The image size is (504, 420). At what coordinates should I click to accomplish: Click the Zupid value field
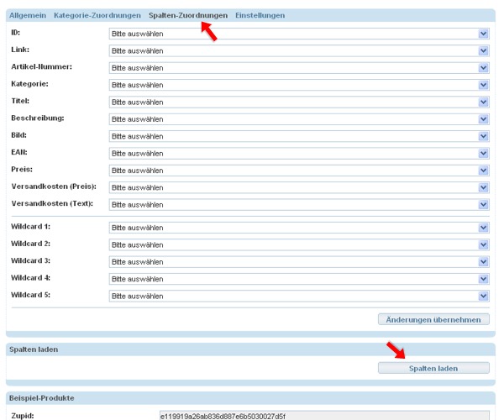pos(324,416)
